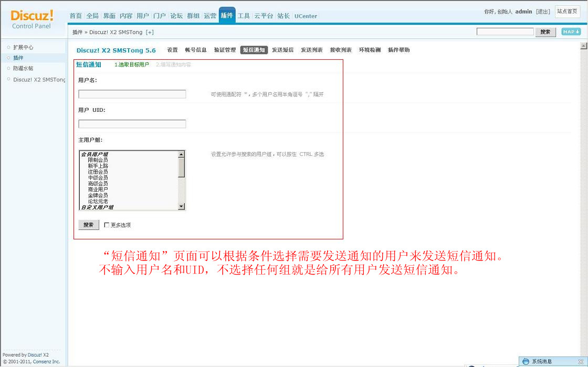Image resolution: width=588 pixels, height=367 pixels.
Task: Open Discuz! X2 SMSTong sidebar item
Action: click(x=39, y=79)
